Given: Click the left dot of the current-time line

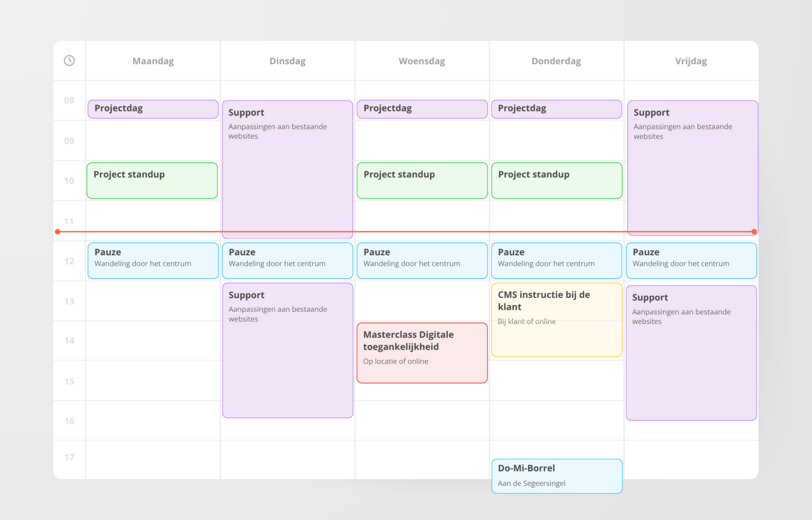Looking at the screenshot, I should [58, 232].
